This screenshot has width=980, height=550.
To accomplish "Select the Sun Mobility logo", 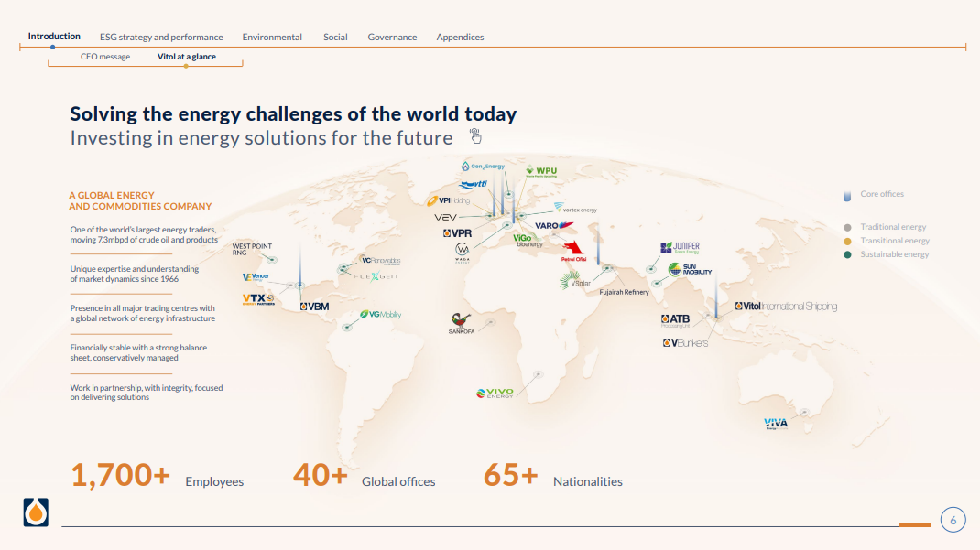I will coord(690,269).
